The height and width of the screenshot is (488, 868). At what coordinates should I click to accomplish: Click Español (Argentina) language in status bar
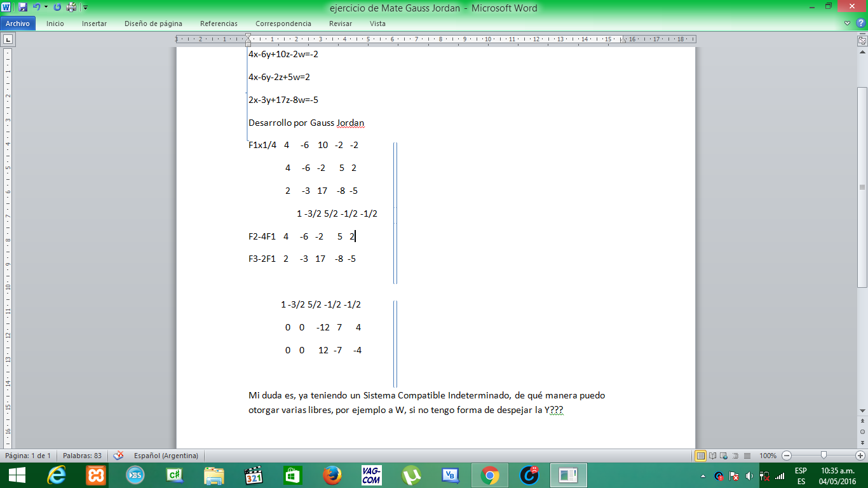pos(166,456)
